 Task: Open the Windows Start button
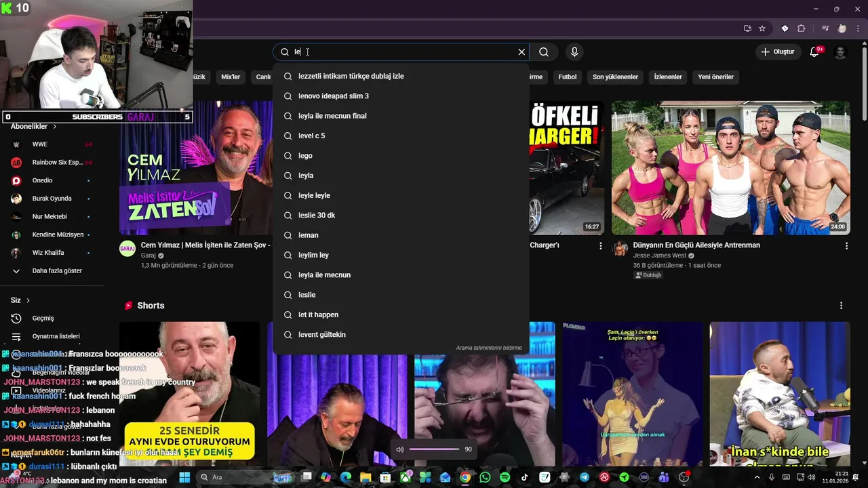(184, 477)
